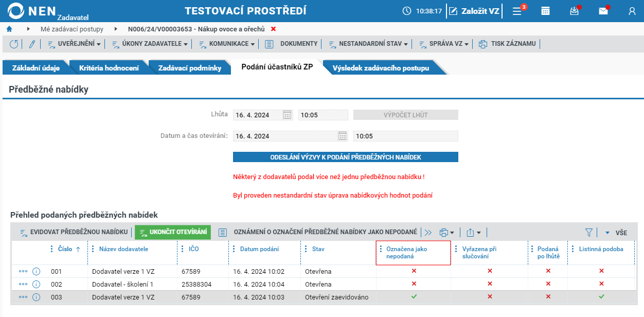The height and width of the screenshot is (317, 644).
Task: Open the filter funnel icon
Action: click(x=589, y=233)
